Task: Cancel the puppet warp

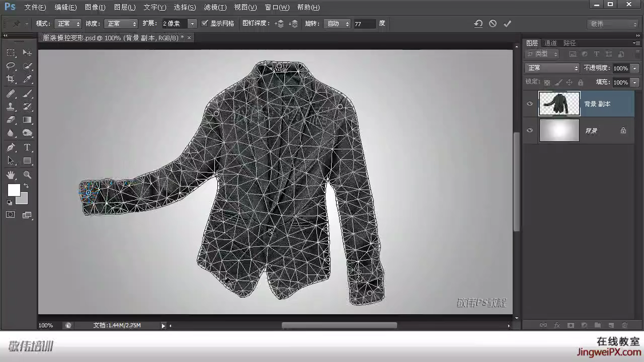Action: [493, 24]
